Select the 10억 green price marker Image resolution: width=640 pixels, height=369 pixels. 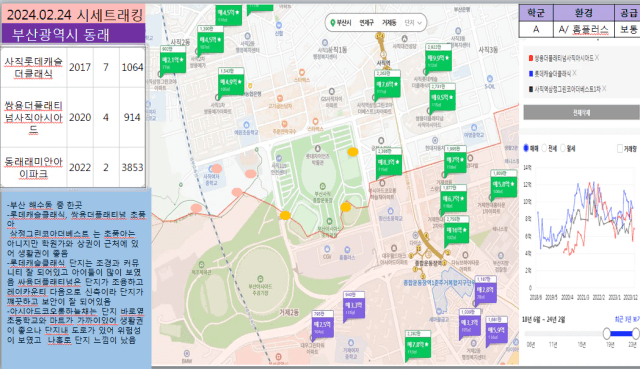456,230
